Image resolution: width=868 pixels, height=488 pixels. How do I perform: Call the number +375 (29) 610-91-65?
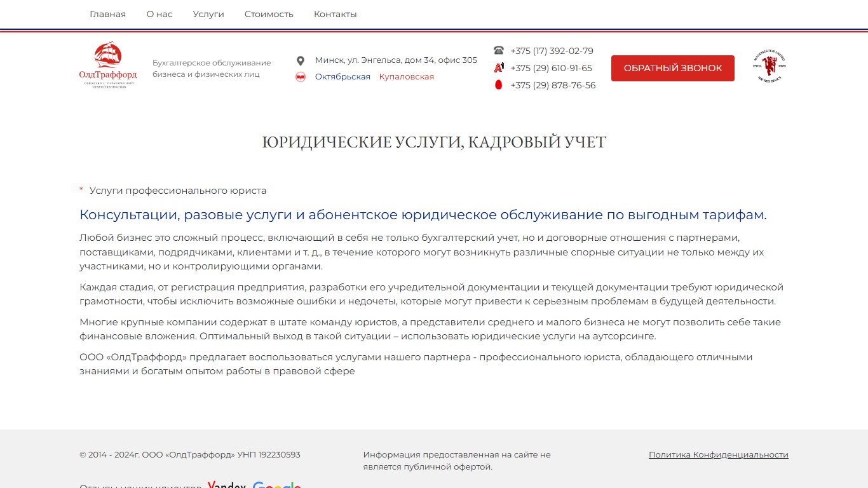tap(551, 68)
